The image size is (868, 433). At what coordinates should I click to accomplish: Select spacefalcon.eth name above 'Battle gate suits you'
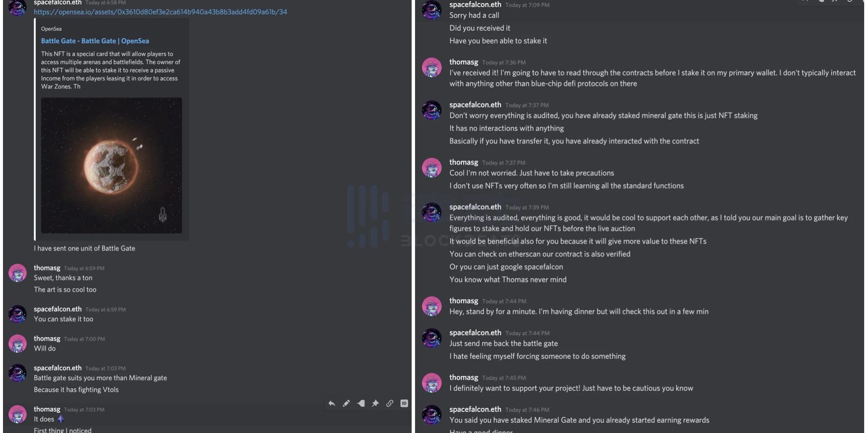(x=58, y=368)
